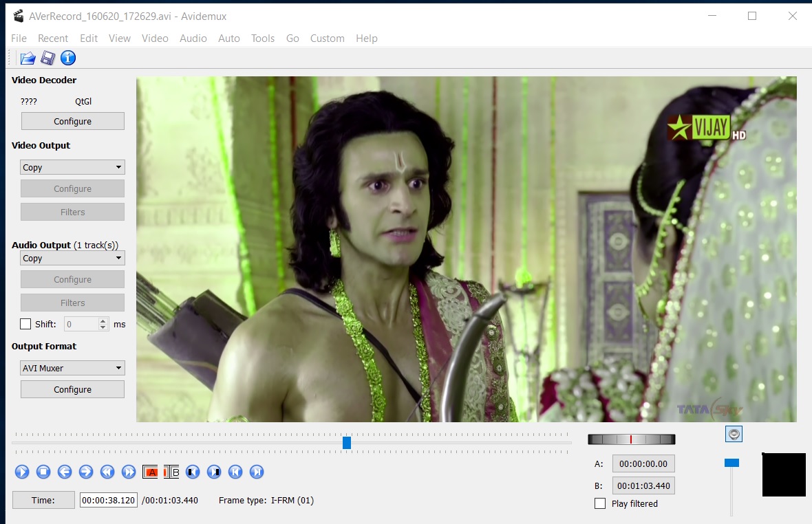
Task: Open the Auto menu
Action: (x=229, y=39)
